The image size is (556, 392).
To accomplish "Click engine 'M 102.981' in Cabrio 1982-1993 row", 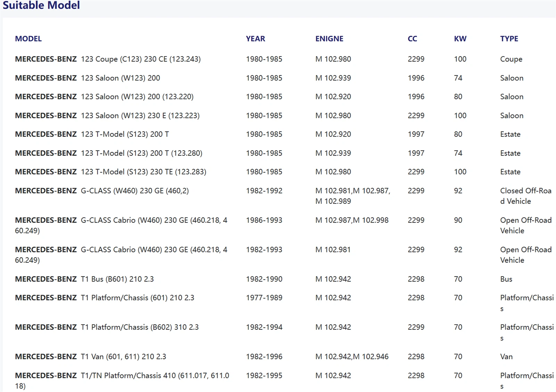I will [333, 250].
